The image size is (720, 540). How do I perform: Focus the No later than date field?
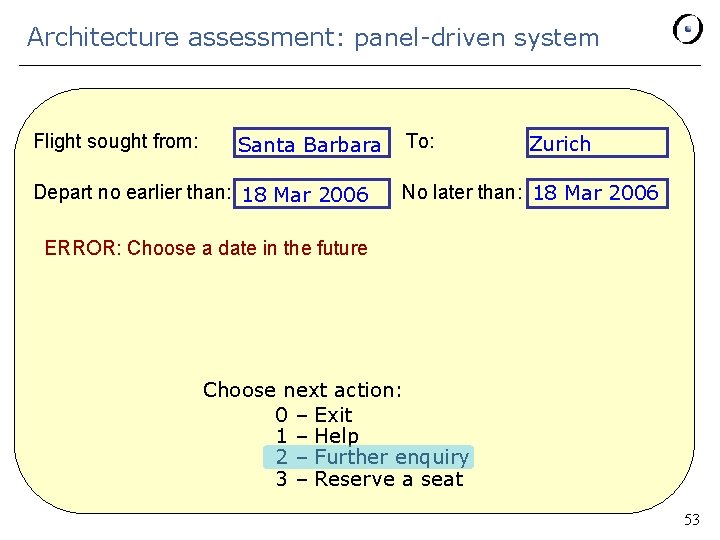click(596, 192)
